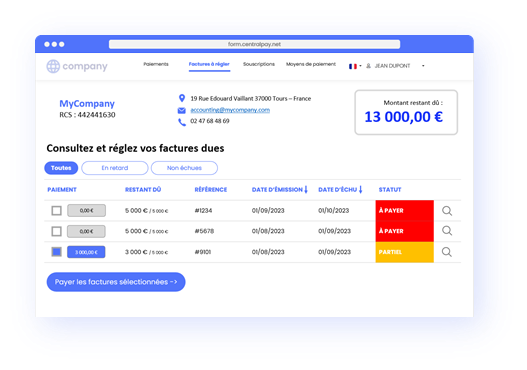Select invoice #1234 checkbox

pos(56,211)
